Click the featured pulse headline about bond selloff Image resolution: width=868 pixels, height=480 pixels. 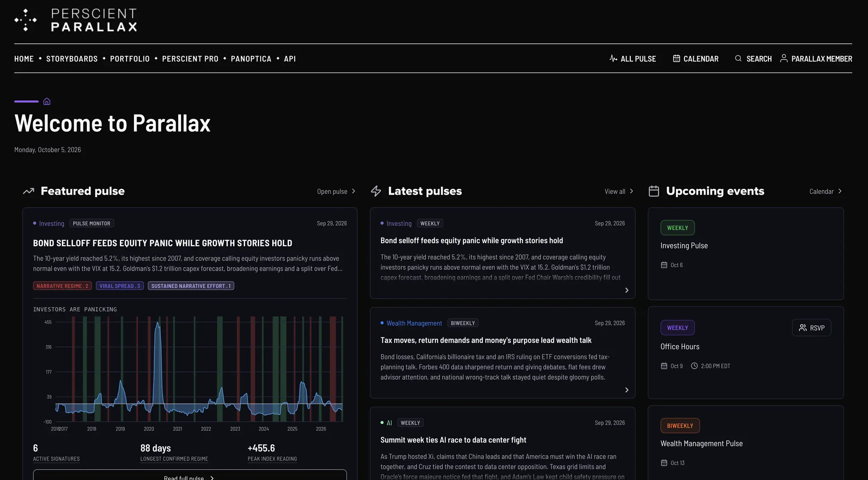click(162, 243)
